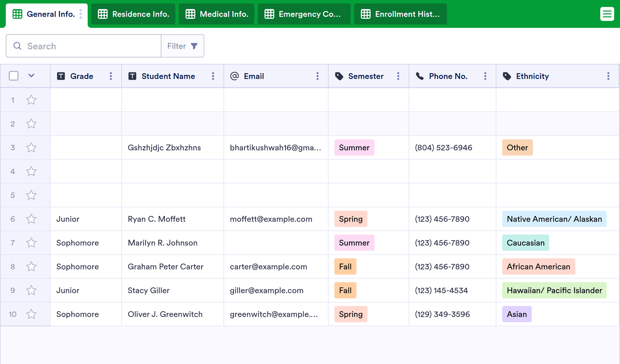
Task: Star row 6 for Ryan C. Moffett
Action: [x=31, y=219]
